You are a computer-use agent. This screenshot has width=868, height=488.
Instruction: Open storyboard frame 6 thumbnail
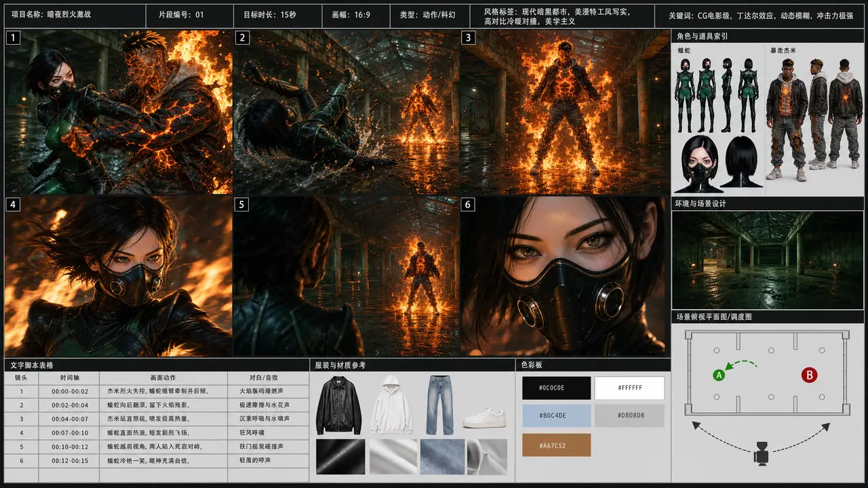565,277
